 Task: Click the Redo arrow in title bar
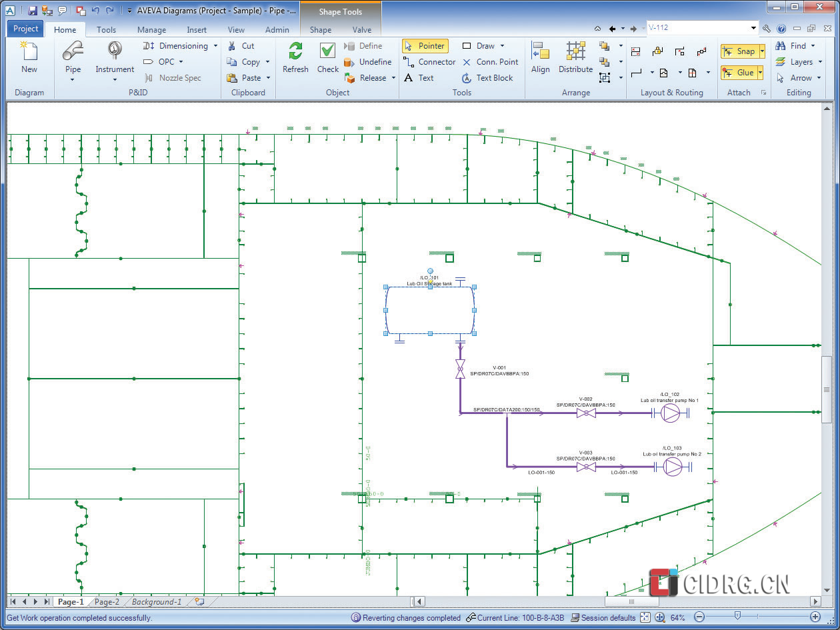pos(110,10)
